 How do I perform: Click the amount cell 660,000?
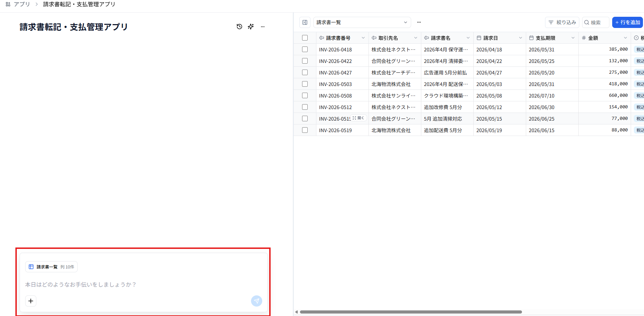tap(604, 95)
